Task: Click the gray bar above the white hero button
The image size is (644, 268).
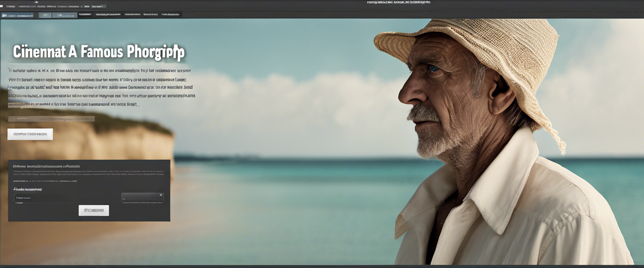Action: [51, 119]
